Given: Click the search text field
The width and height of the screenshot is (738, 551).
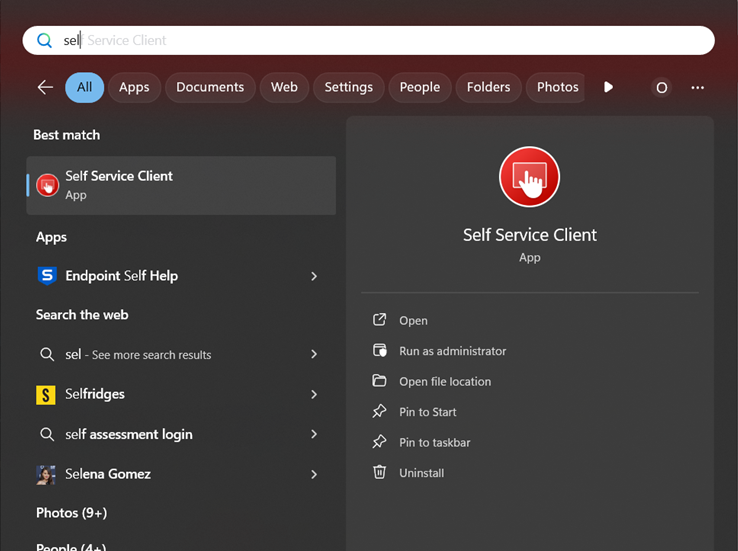Looking at the screenshot, I should [x=369, y=40].
